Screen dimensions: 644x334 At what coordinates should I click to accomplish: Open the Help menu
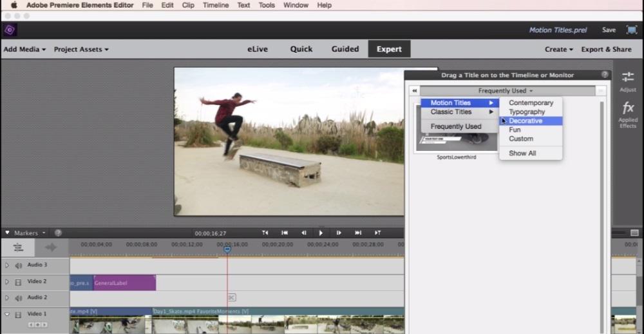coord(324,5)
